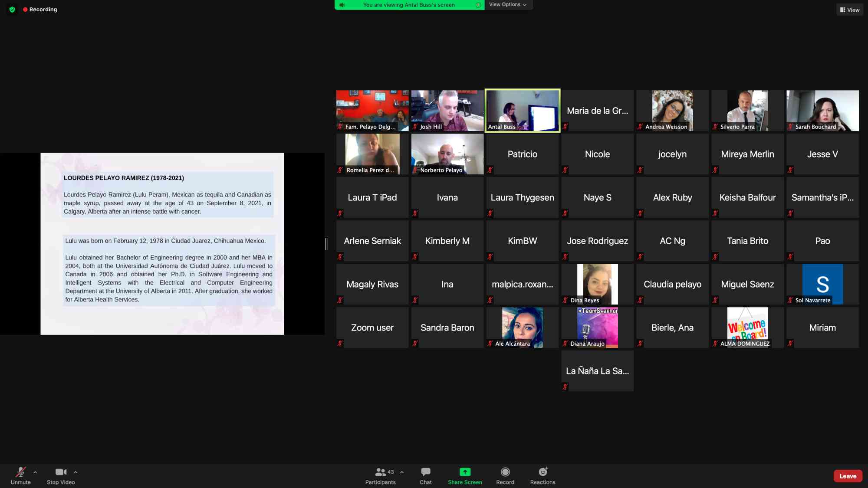Open the Reactions smiley menu
The width and height of the screenshot is (868, 488).
(x=542, y=472)
